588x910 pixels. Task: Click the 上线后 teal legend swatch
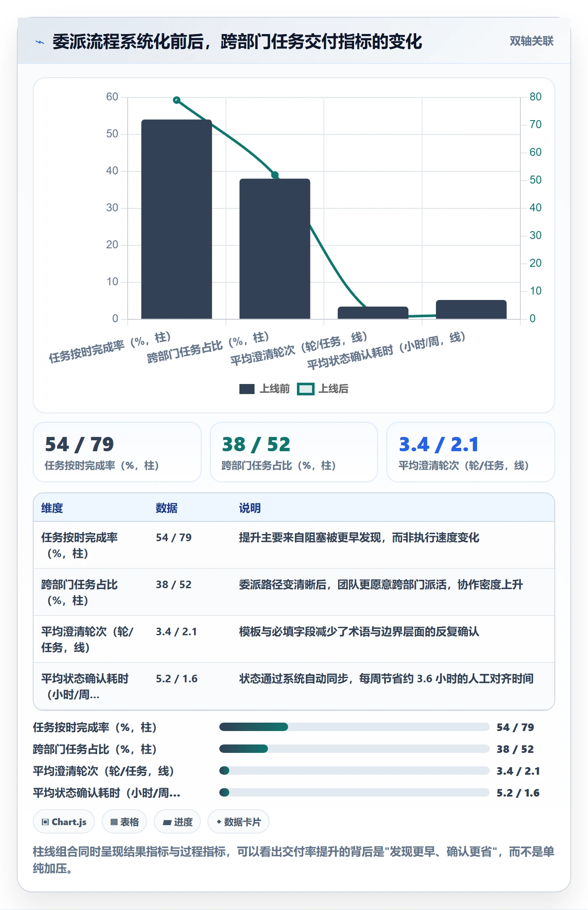305,389
